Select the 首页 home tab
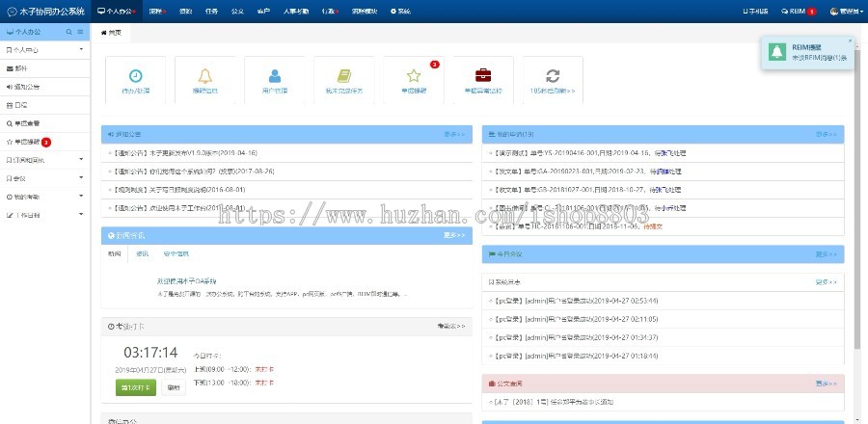Image resolution: width=868 pixels, height=424 pixels. pyautogui.click(x=111, y=33)
